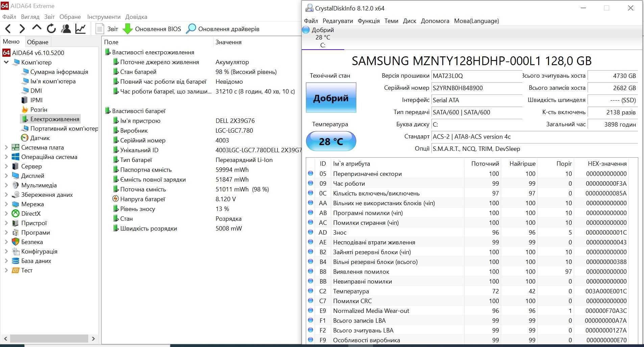Open the Теми menu in CrystalDiskInfo
Screen dimensions: 644x347
(391, 21)
